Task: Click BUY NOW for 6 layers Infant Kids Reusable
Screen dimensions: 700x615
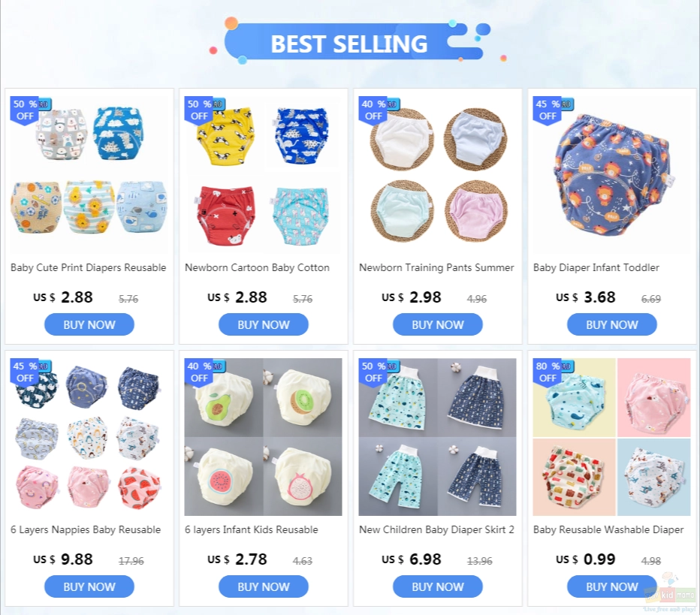Action: [x=264, y=586]
